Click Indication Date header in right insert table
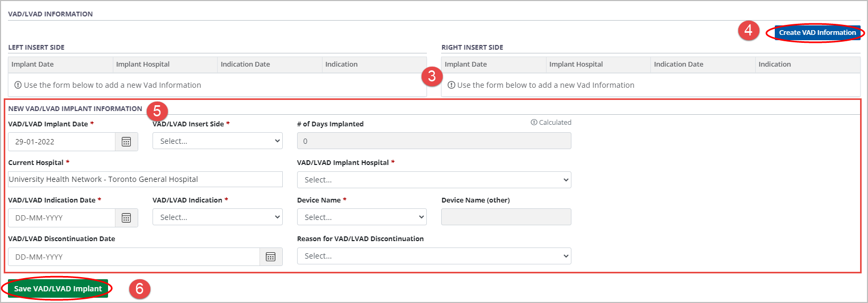This screenshot has height=303, width=868. pyautogui.click(x=678, y=65)
